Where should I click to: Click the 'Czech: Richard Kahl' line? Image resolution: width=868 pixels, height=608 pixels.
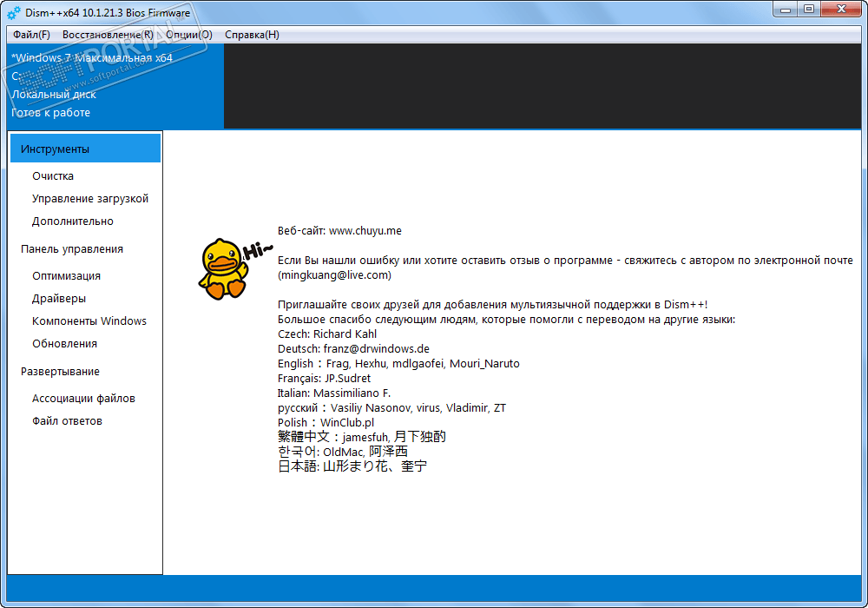click(327, 334)
